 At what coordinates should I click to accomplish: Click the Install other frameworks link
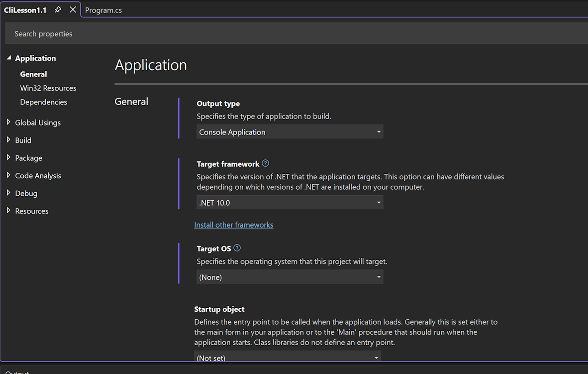point(233,225)
